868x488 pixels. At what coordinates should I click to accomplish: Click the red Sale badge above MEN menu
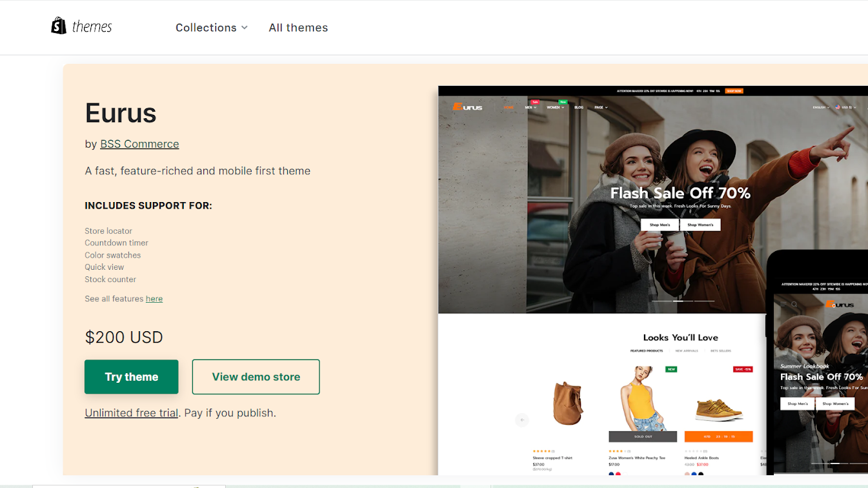tap(535, 102)
